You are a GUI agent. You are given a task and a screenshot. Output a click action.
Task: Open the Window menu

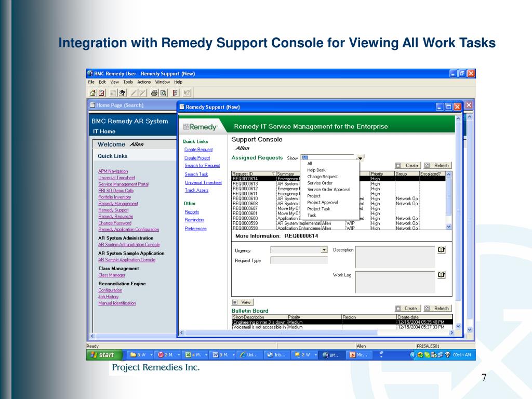(162, 82)
